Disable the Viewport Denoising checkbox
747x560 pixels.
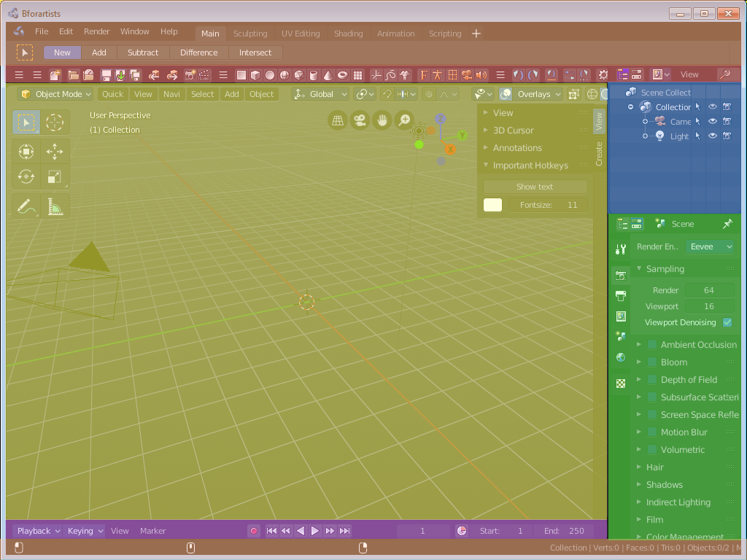pos(727,322)
